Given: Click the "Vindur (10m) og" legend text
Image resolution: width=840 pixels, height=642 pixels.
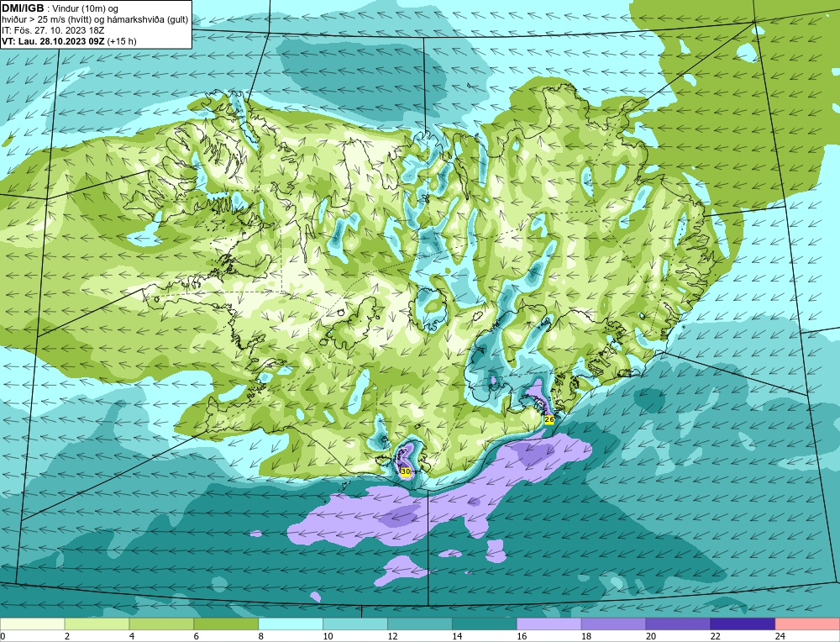Looking at the screenshot, I should coord(85,8).
